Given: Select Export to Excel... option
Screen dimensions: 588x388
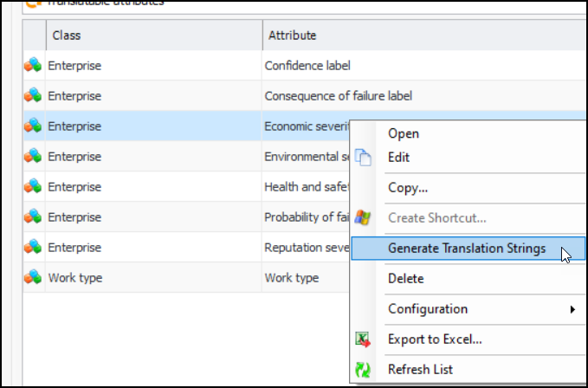Looking at the screenshot, I should (435, 339).
